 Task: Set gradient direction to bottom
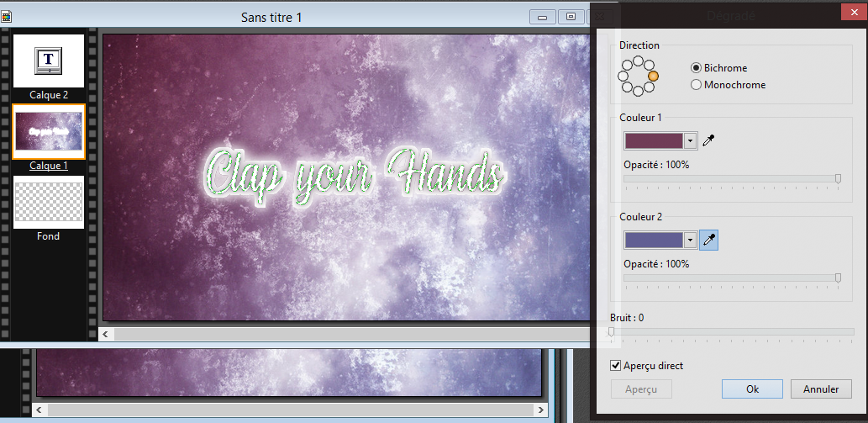(638, 91)
